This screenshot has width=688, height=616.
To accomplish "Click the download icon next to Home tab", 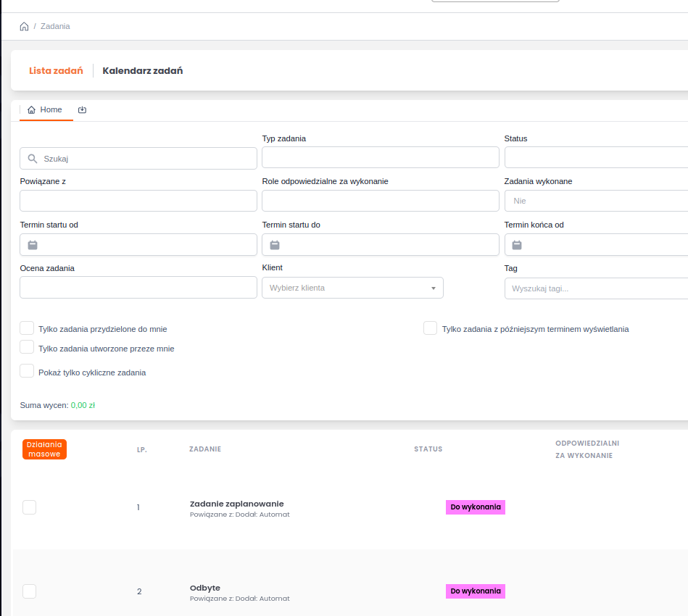I will point(82,110).
